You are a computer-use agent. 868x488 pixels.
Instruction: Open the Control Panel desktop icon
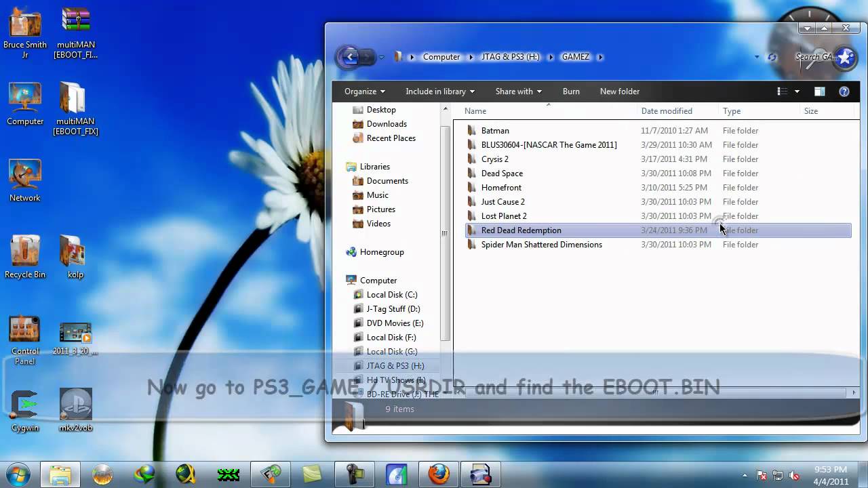pos(25,339)
